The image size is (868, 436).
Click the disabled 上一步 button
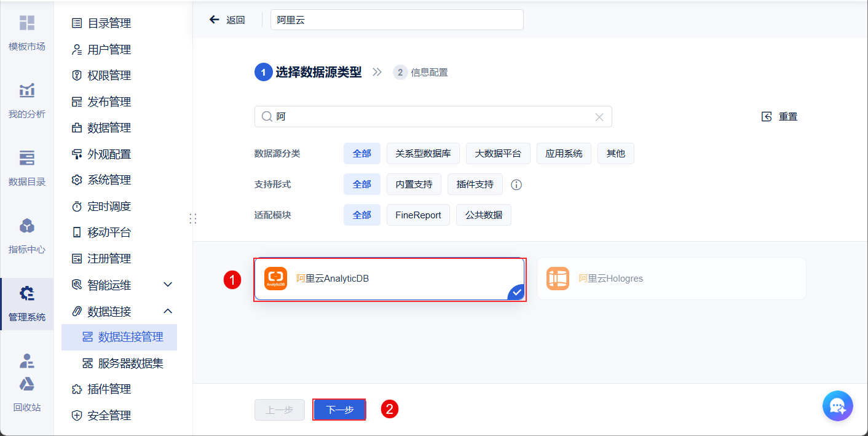[280, 410]
